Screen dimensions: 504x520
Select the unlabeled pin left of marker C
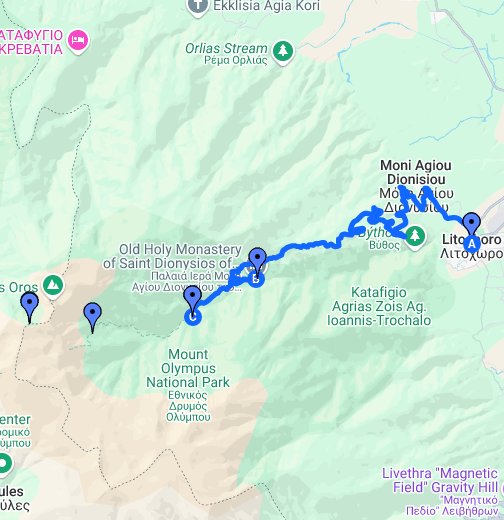pyautogui.click(x=92, y=318)
